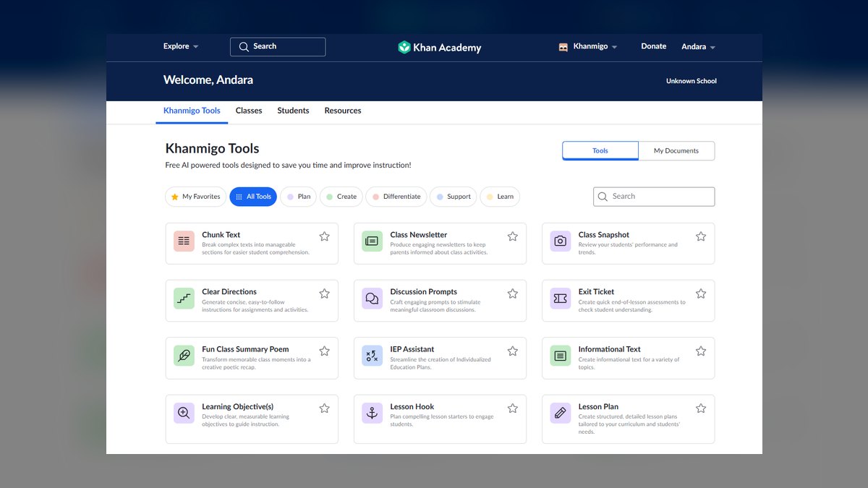Click the Lesson Plan pencil icon

click(560, 413)
